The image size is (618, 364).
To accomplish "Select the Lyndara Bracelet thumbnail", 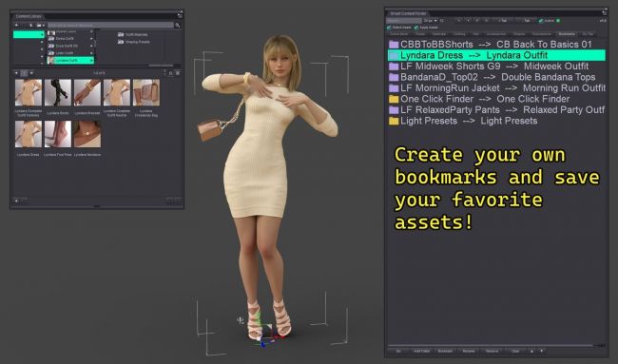I will click(87, 92).
